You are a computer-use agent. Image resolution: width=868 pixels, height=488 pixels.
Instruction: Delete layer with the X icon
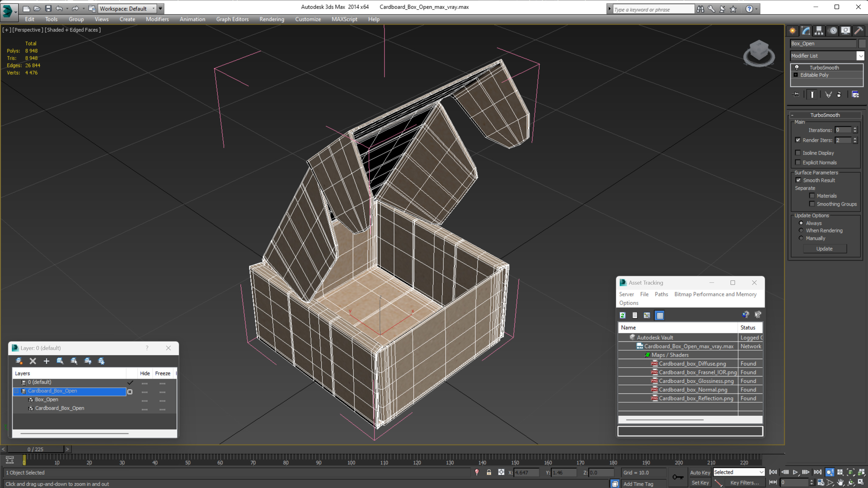[x=33, y=361]
